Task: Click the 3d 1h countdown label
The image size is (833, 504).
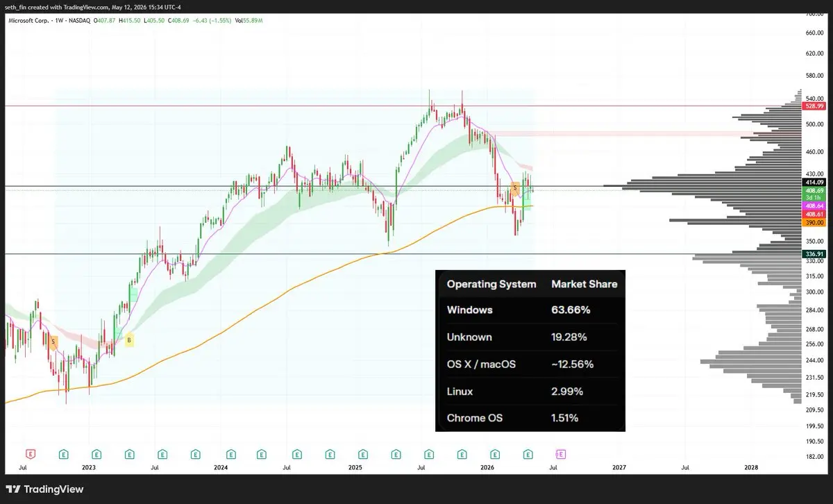Action: pos(814,198)
